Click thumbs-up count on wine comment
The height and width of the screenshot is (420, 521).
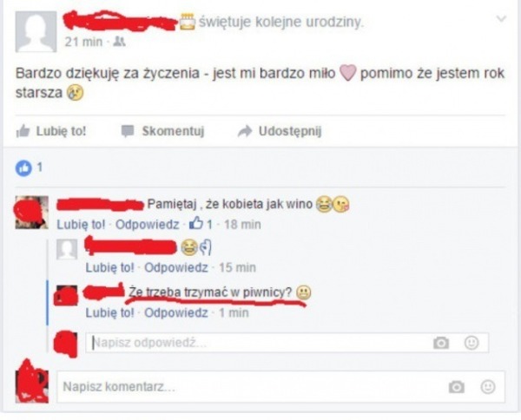(201, 224)
